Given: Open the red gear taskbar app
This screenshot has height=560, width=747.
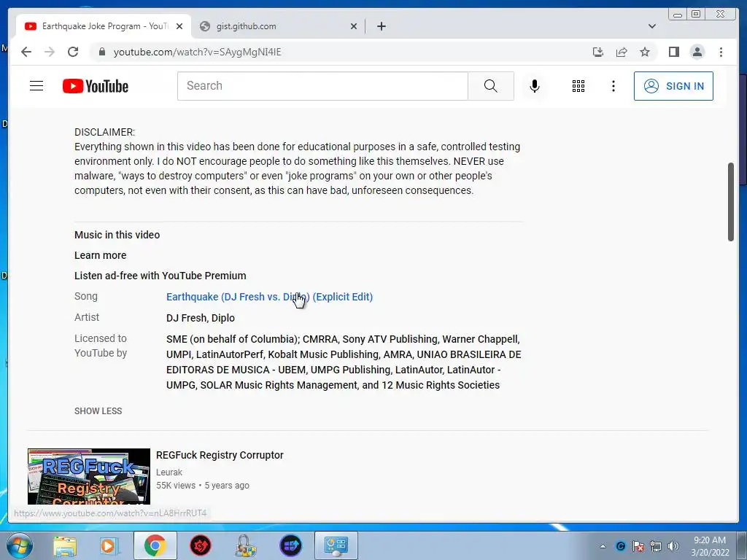Looking at the screenshot, I should [200, 545].
